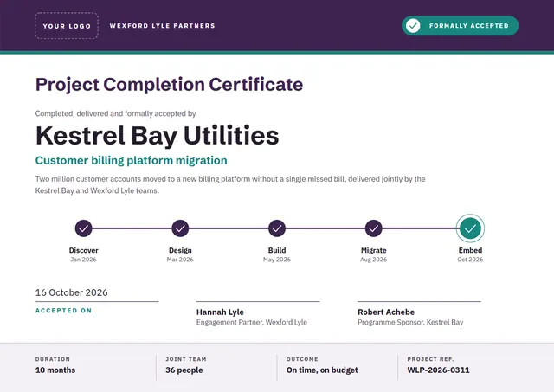Click the '10 months' value

point(55,370)
